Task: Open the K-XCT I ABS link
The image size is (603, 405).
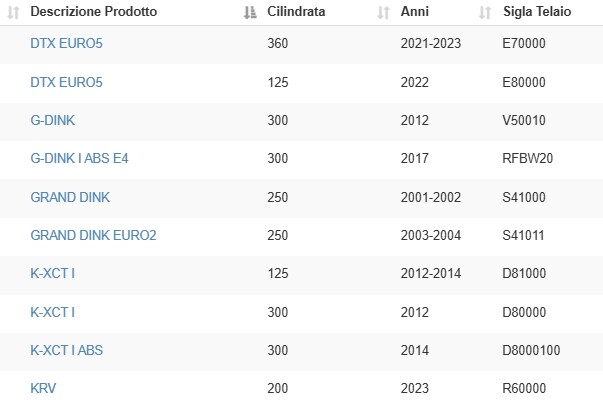Action: (x=67, y=350)
